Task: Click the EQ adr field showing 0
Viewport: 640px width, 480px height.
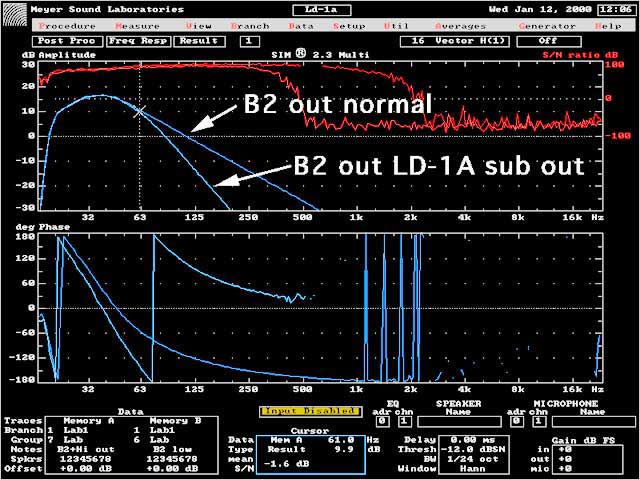Action: tap(382, 421)
